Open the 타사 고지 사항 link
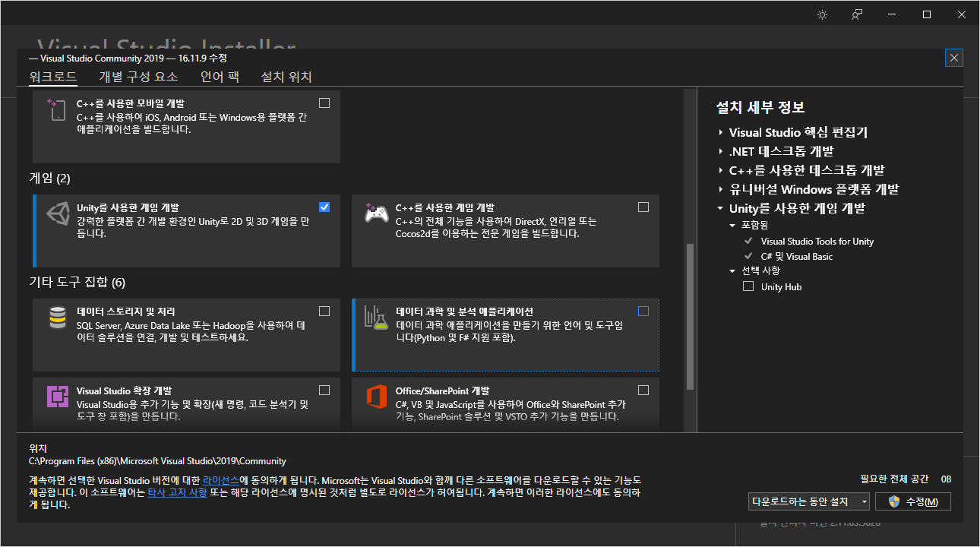 click(177, 492)
